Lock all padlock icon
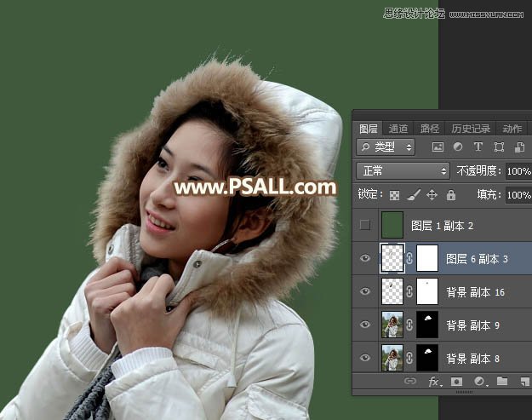 451,195
